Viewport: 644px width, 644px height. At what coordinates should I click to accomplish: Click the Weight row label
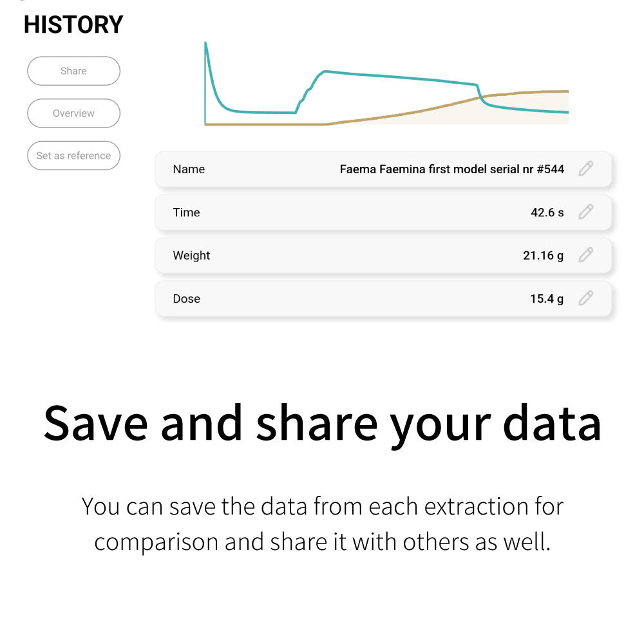[191, 256]
